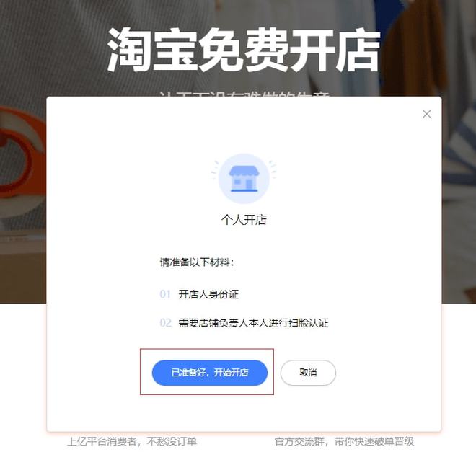Click sparkle lines right of storefront icon

point(273,169)
